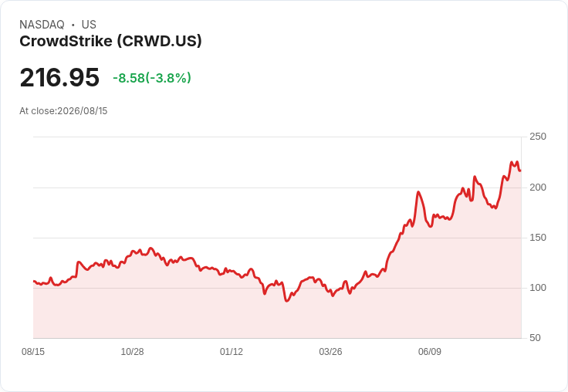
Task: Click the 01/12 date axis label
Action: tap(232, 351)
